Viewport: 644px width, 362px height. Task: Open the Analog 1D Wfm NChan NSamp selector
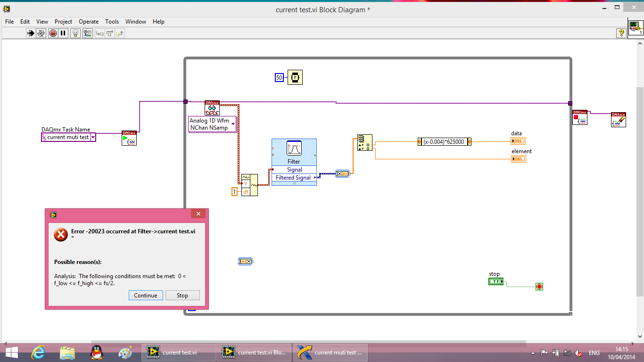[212, 124]
